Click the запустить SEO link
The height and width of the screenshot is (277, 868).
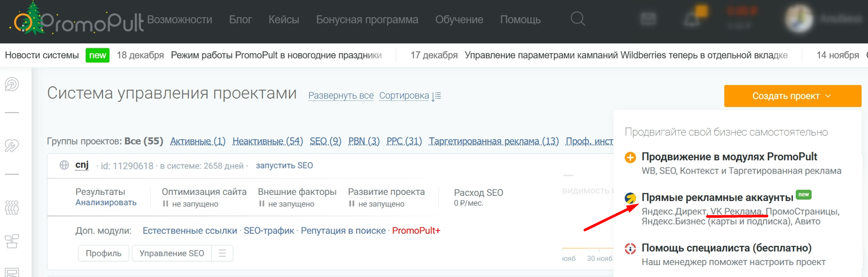coord(284,165)
